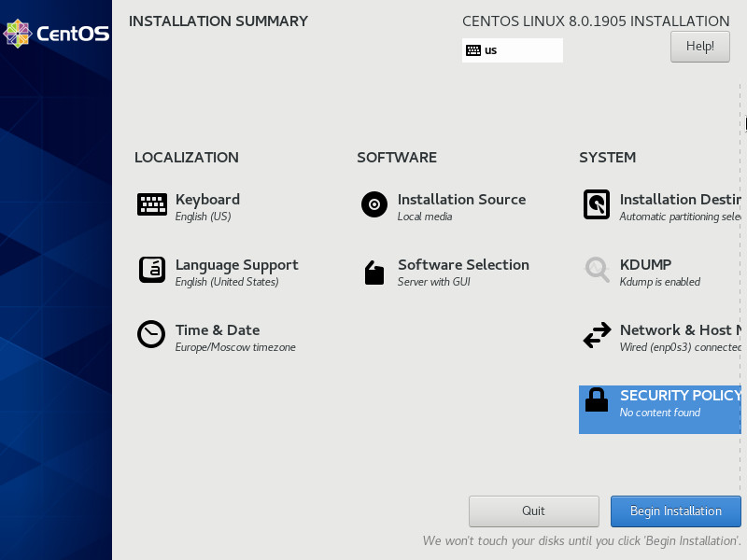Open the Help! button
This screenshot has height=560, width=747.
tap(699, 46)
